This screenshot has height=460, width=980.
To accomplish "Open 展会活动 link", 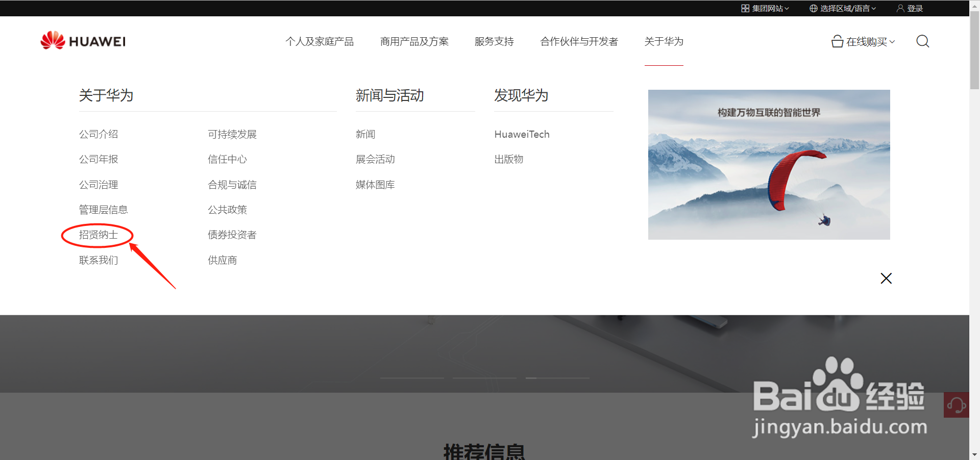I will (x=375, y=159).
